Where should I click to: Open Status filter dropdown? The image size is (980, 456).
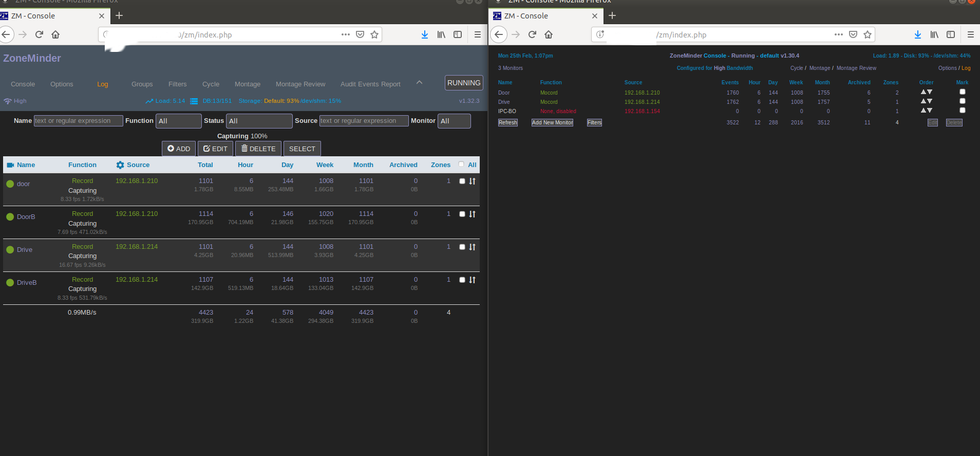tap(259, 121)
